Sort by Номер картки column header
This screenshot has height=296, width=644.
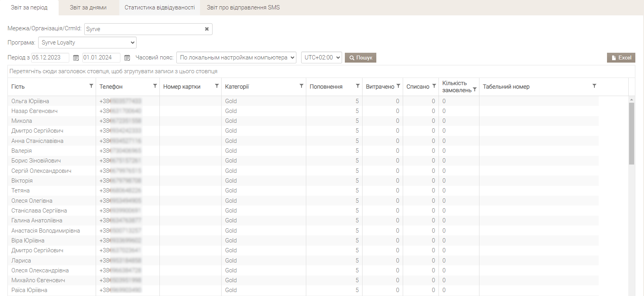(182, 87)
